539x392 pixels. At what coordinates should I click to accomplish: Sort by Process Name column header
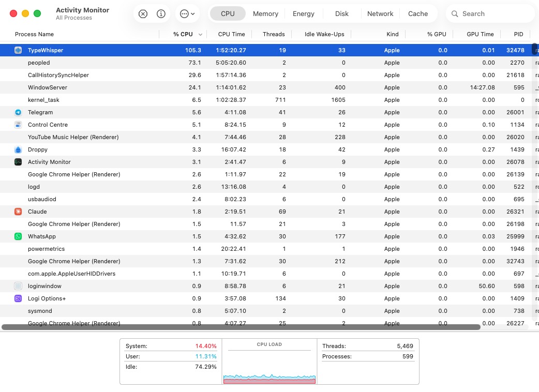coord(34,34)
